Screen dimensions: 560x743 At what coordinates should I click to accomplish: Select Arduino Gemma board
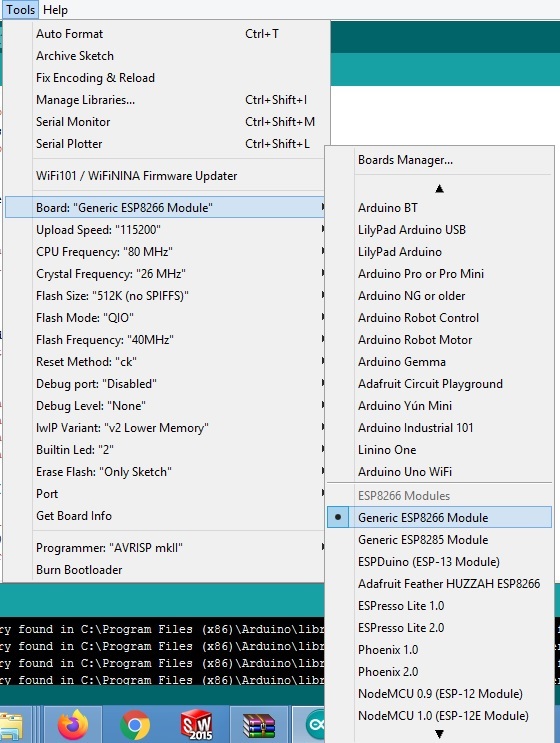439,362
